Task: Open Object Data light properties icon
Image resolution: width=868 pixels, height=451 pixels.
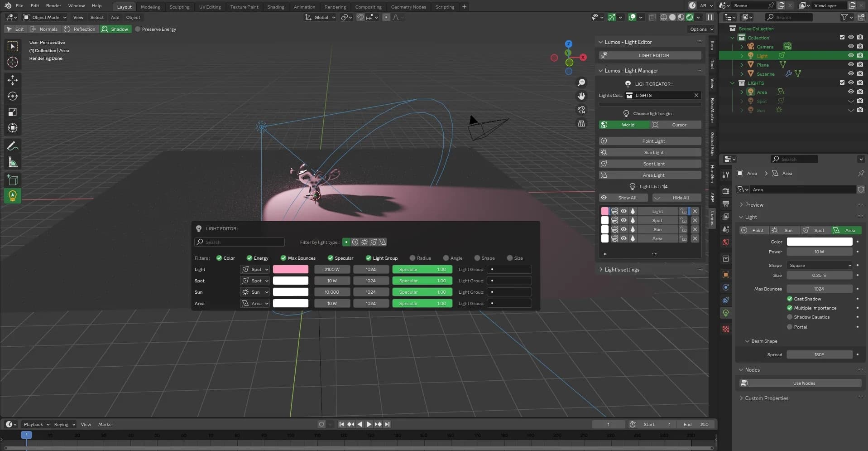Action: [726, 313]
